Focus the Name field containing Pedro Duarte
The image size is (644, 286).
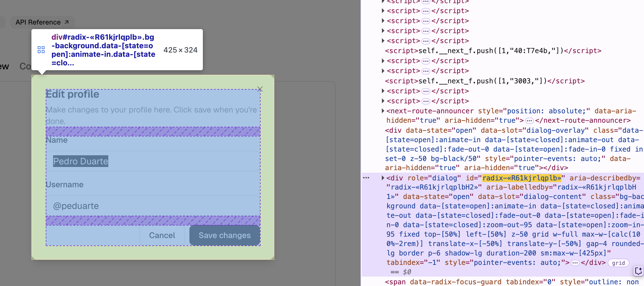153,161
